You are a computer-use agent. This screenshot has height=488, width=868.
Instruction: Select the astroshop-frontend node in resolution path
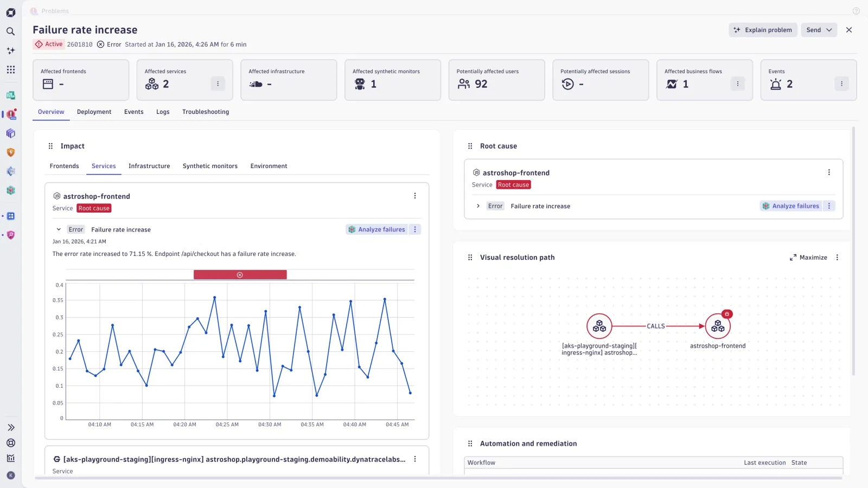click(717, 325)
